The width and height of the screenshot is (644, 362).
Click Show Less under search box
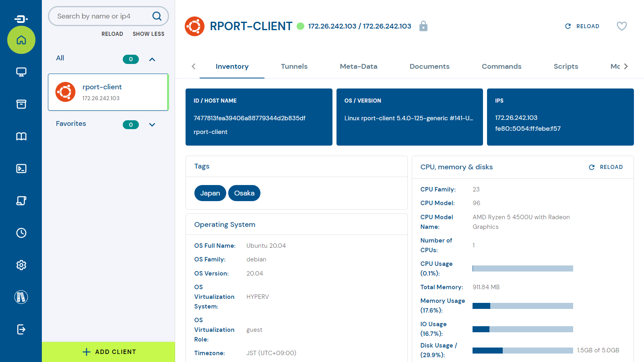[149, 34]
